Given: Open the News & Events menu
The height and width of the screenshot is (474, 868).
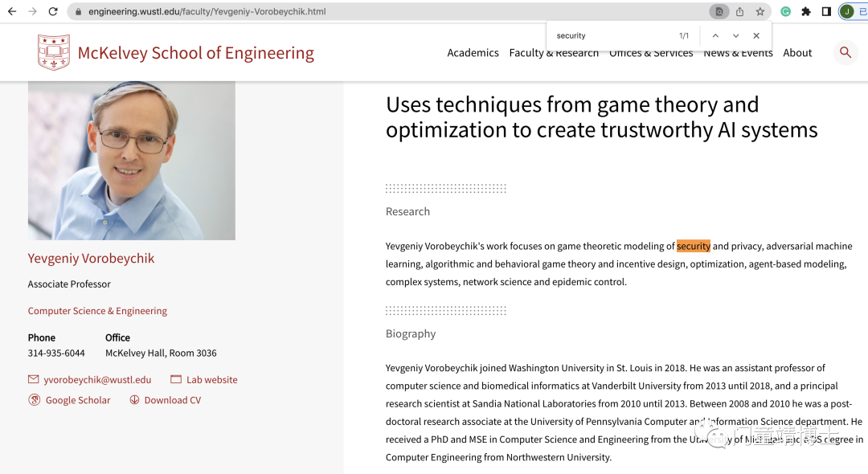Looking at the screenshot, I should coord(738,52).
